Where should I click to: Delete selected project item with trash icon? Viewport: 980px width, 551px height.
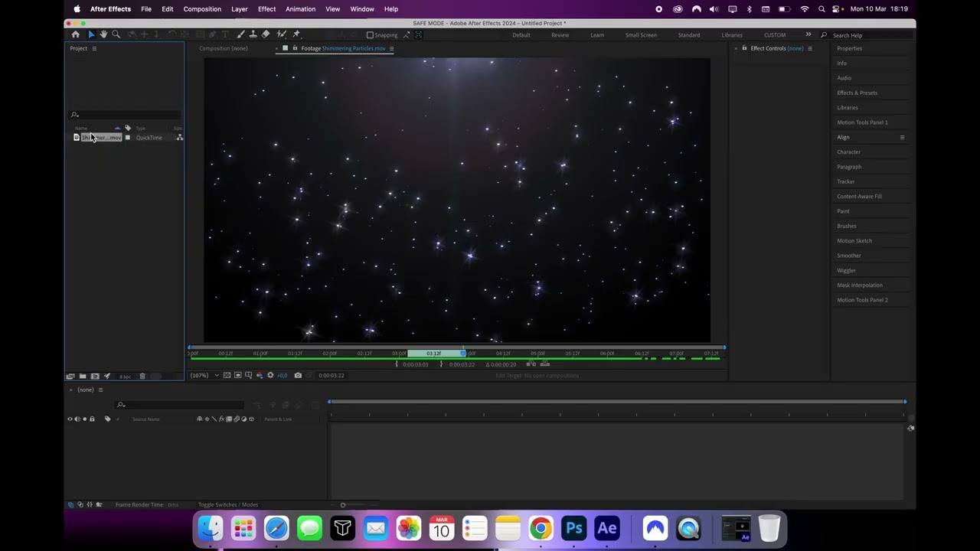click(x=142, y=376)
